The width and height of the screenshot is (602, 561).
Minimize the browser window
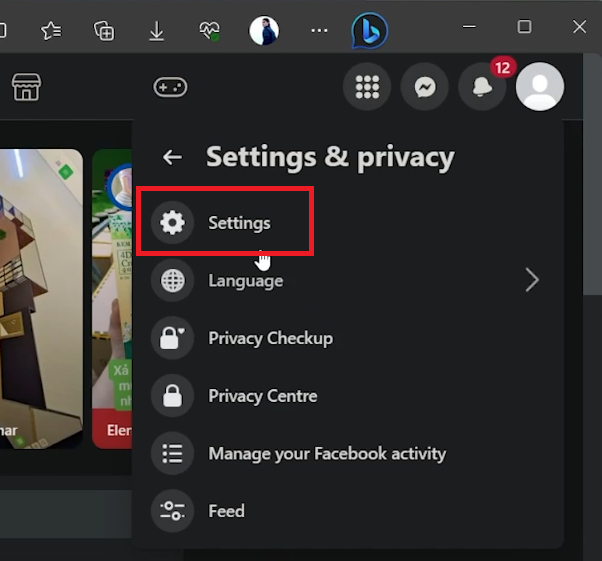point(469,27)
